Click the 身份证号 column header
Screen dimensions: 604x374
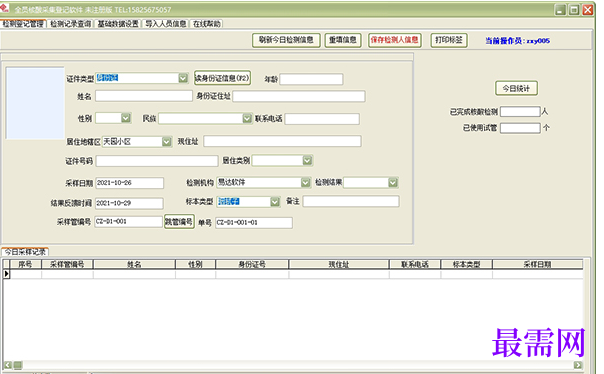click(x=252, y=264)
